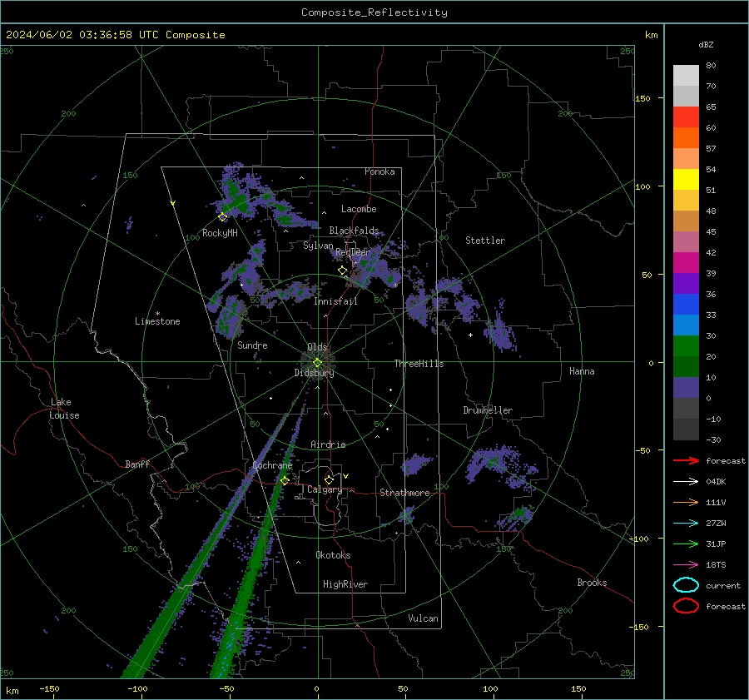Click the yellow diamond marker above Calgary
Image resolution: width=749 pixels, height=700 pixels.
329,479
